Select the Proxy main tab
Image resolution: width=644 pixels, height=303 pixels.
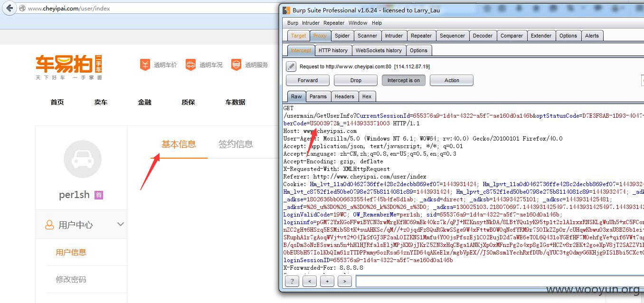pos(320,36)
